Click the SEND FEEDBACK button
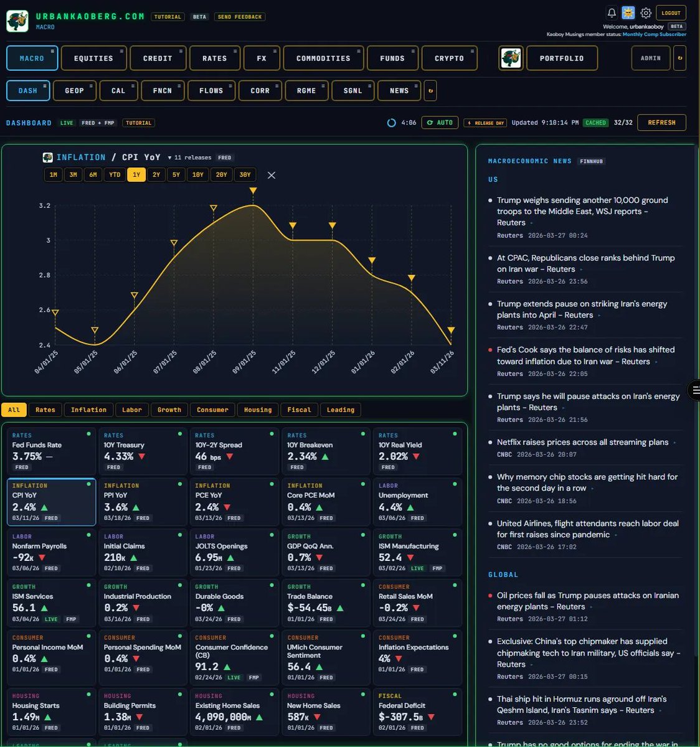Viewport: 700px width, 747px height. pyautogui.click(x=240, y=17)
